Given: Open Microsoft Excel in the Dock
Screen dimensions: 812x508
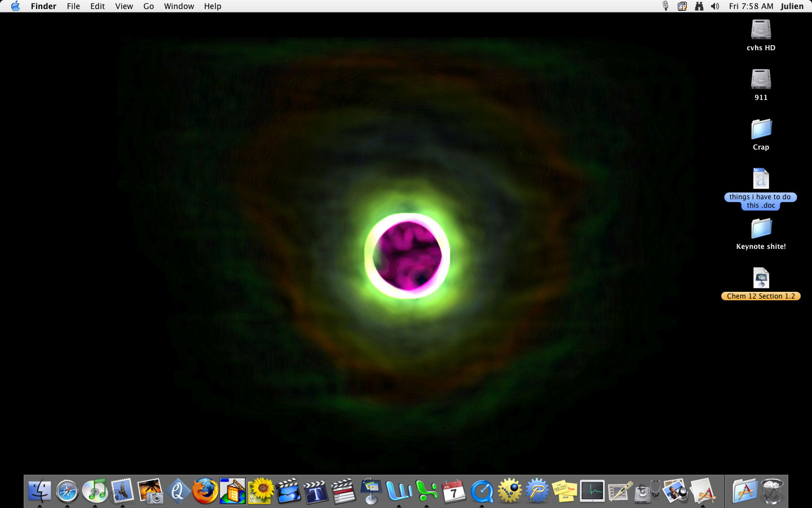Looking at the screenshot, I should (x=426, y=491).
